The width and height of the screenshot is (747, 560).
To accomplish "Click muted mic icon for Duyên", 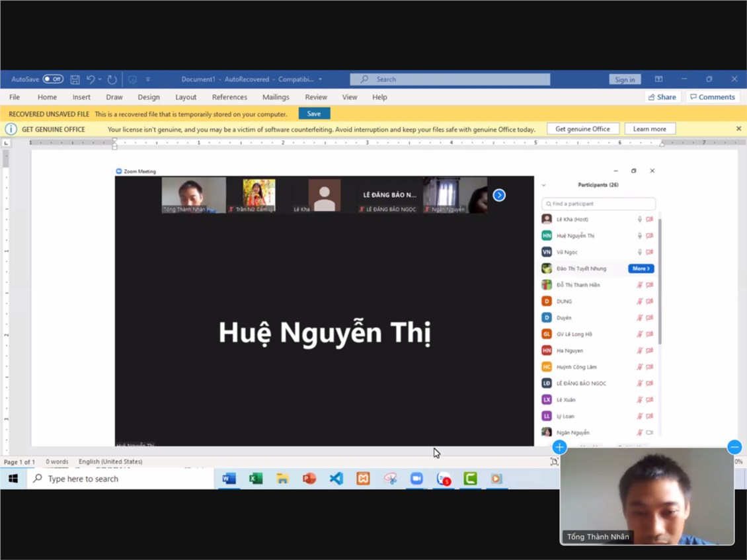I will tap(640, 317).
